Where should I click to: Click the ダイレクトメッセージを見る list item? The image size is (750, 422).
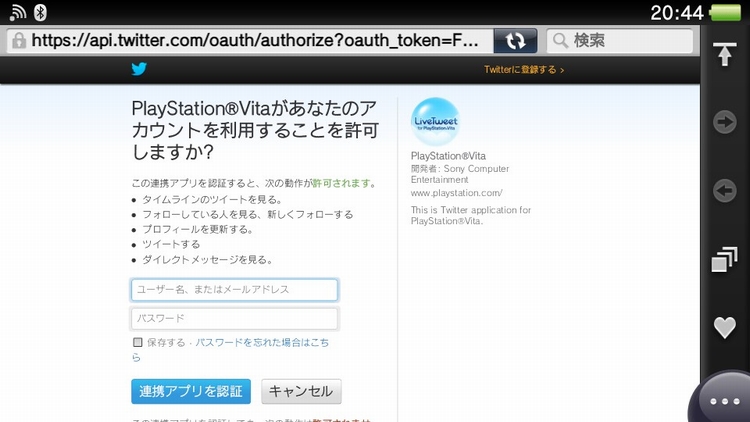pos(208,260)
